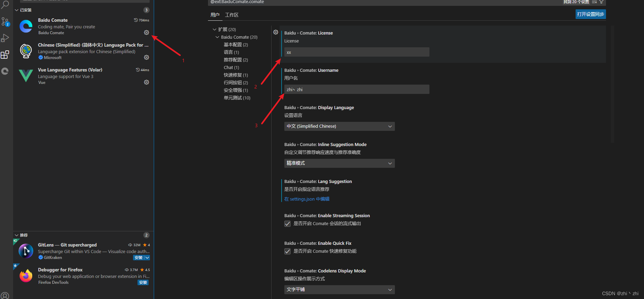Toggle Enable Streaming Session checkbox

(x=287, y=224)
